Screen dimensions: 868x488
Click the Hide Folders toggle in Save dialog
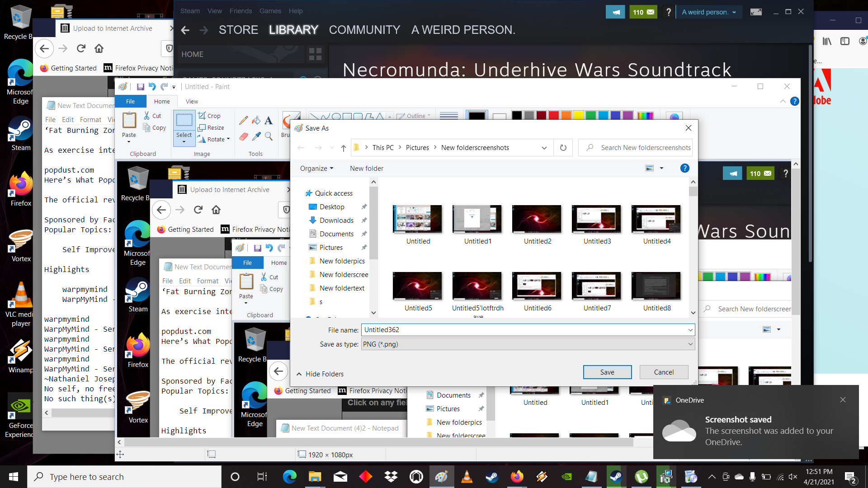[x=320, y=374]
